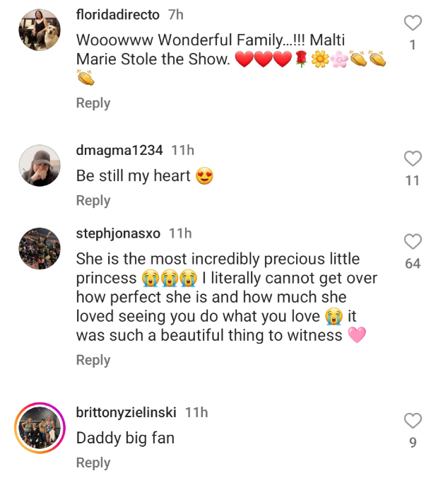Show the 64 likes on stephjonasxo's comment

(x=413, y=264)
